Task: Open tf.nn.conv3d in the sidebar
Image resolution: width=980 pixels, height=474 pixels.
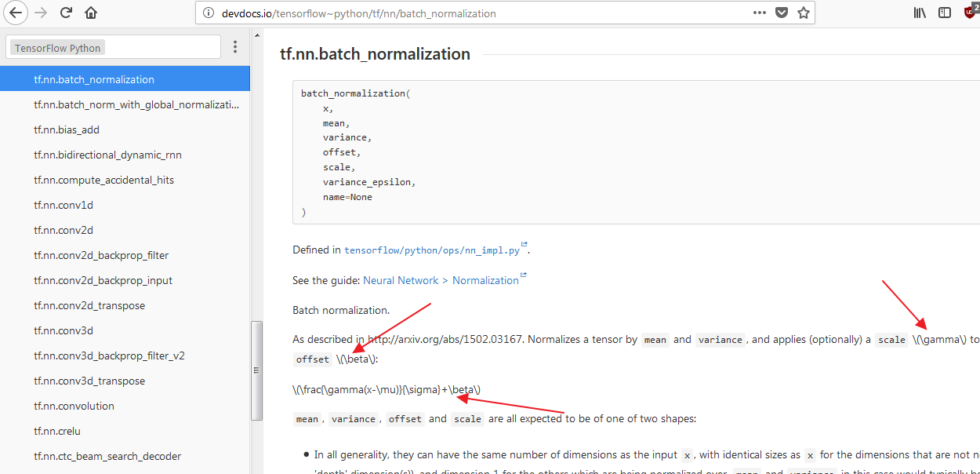Action: [x=125, y=330]
